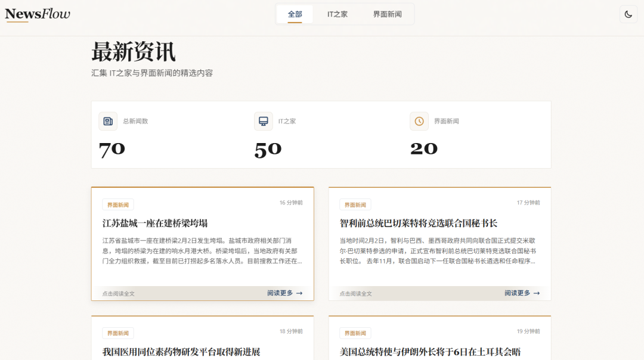The height and width of the screenshot is (360, 644).
Task: Open the 江苏盐城一座在建桥梁垮塌 headline
Action: tap(155, 223)
